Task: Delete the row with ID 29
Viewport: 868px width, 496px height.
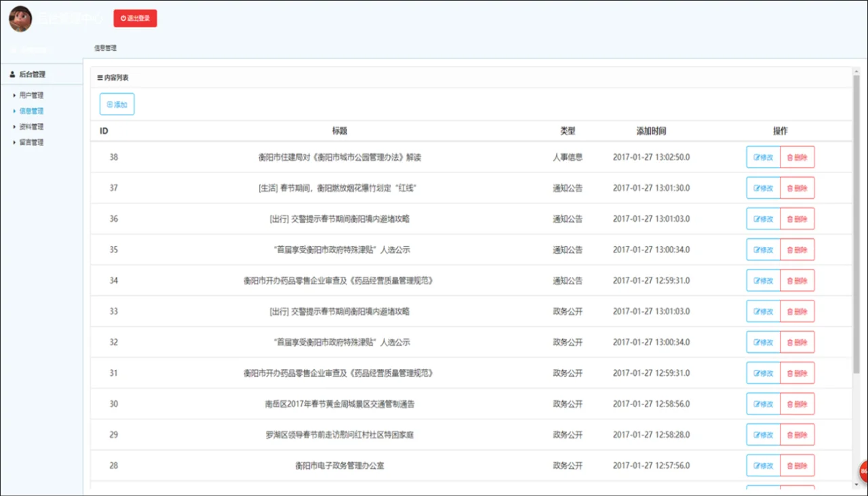Action: tap(797, 435)
